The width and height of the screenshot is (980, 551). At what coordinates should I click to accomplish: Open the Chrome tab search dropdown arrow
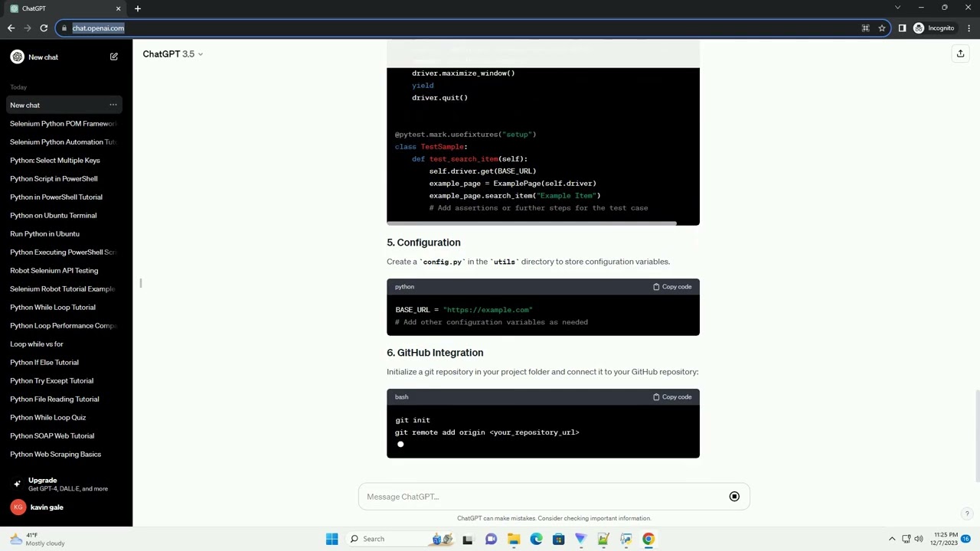click(x=897, y=8)
